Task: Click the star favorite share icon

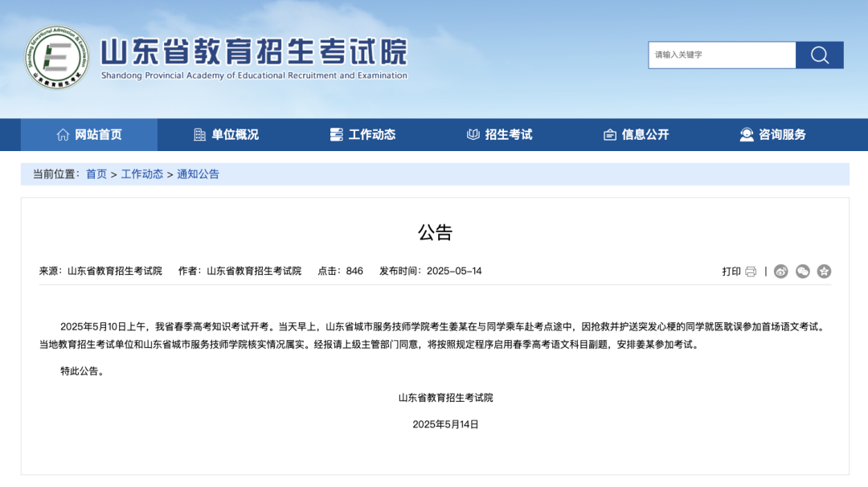Action: pyautogui.click(x=825, y=271)
